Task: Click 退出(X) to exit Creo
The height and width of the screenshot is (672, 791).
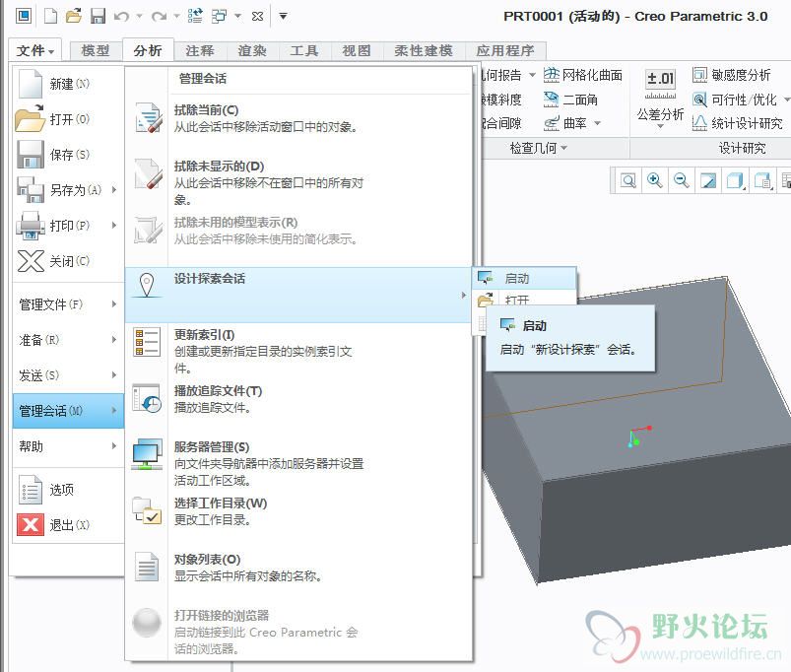Action: [68, 524]
